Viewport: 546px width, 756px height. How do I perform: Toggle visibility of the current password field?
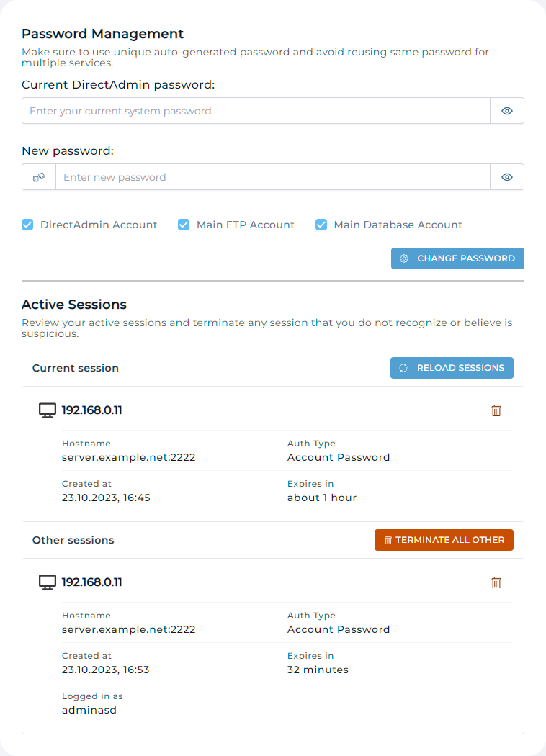point(507,111)
